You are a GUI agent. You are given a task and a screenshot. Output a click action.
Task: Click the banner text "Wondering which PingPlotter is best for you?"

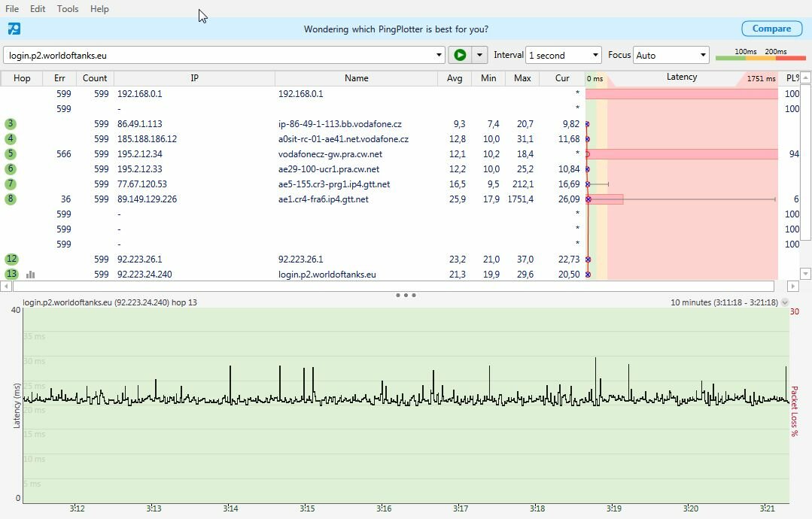[x=396, y=29]
